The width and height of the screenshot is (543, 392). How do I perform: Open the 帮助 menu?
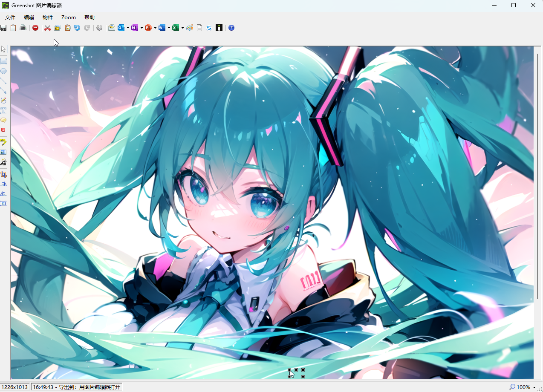pyautogui.click(x=90, y=17)
